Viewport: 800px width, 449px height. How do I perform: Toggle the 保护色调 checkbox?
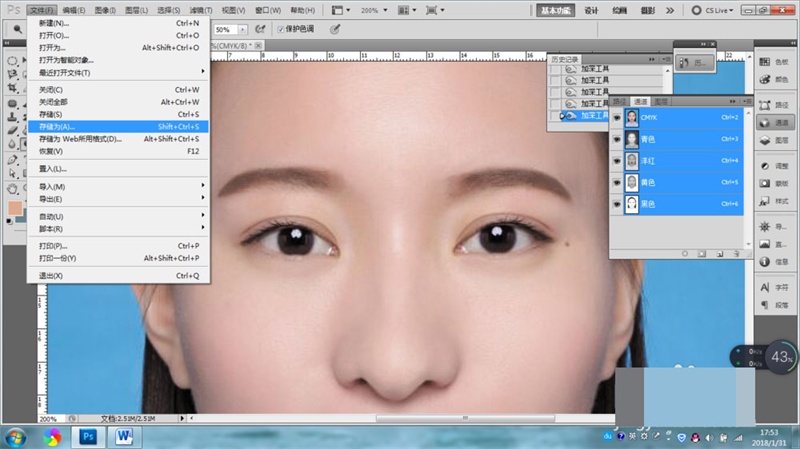[x=282, y=30]
